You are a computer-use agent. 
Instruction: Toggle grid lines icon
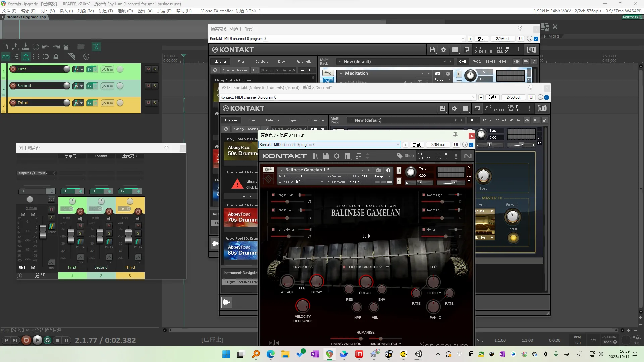tap(36, 57)
